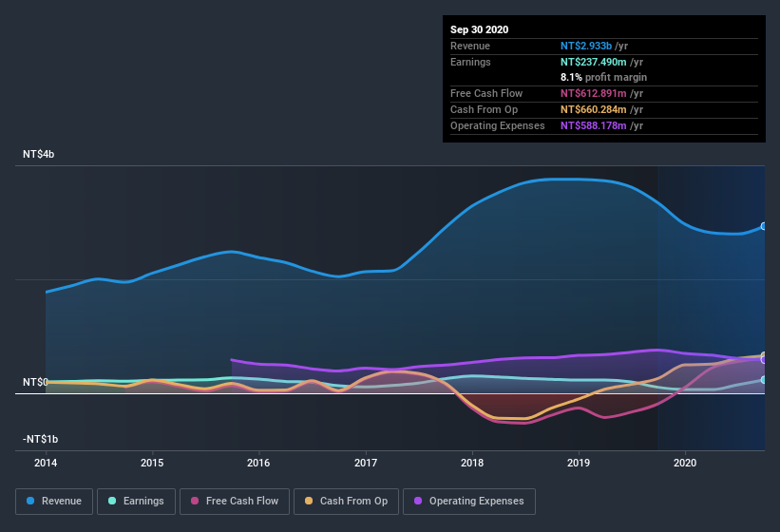Click the Earnings endpoint marker on the teal line
This screenshot has height=532, width=780.
764,380
